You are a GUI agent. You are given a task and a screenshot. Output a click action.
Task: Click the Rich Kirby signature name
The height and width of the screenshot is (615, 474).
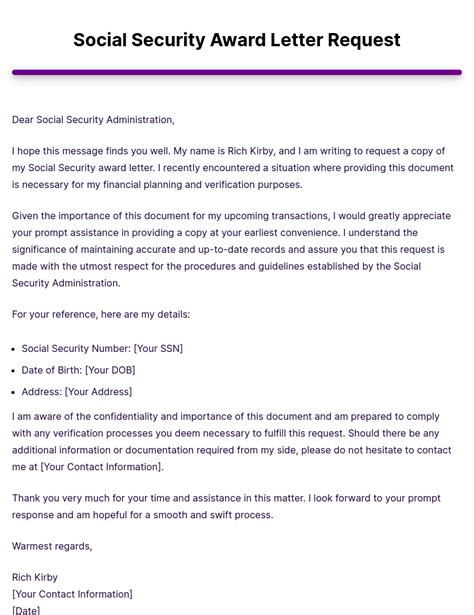coord(35,577)
